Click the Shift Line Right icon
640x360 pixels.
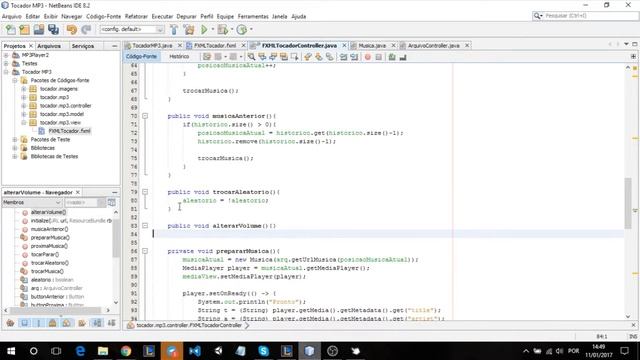tap(354, 57)
